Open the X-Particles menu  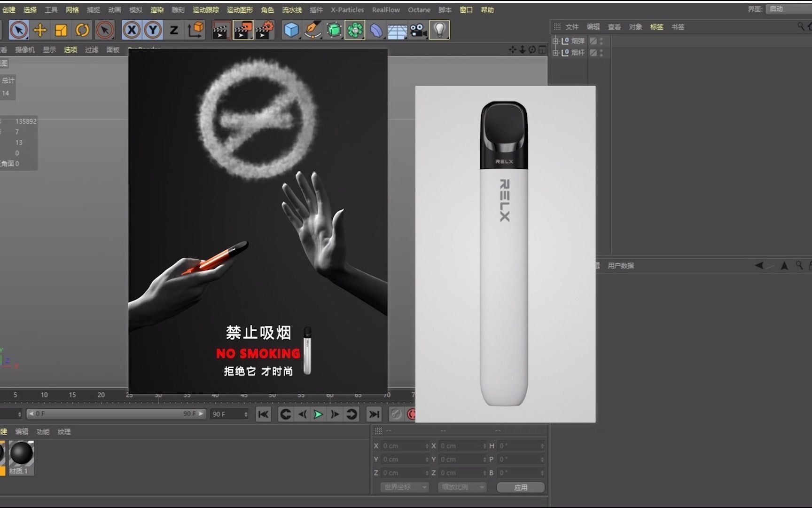(x=347, y=9)
